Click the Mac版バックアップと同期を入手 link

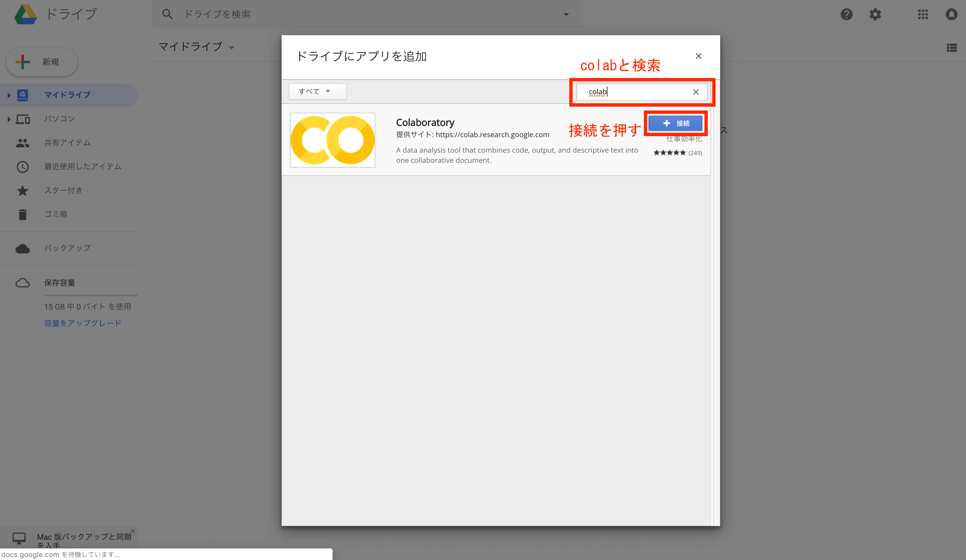(x=84, y=540)
